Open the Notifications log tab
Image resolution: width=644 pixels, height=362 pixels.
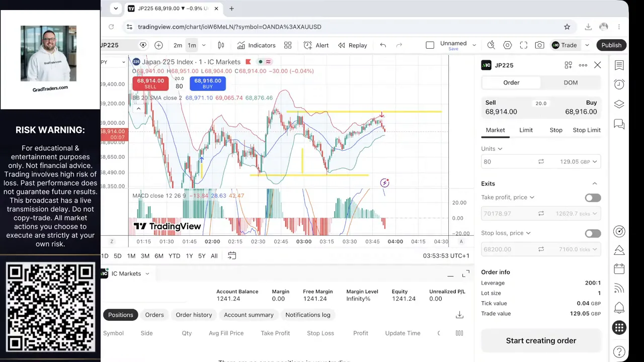point(308,315)
